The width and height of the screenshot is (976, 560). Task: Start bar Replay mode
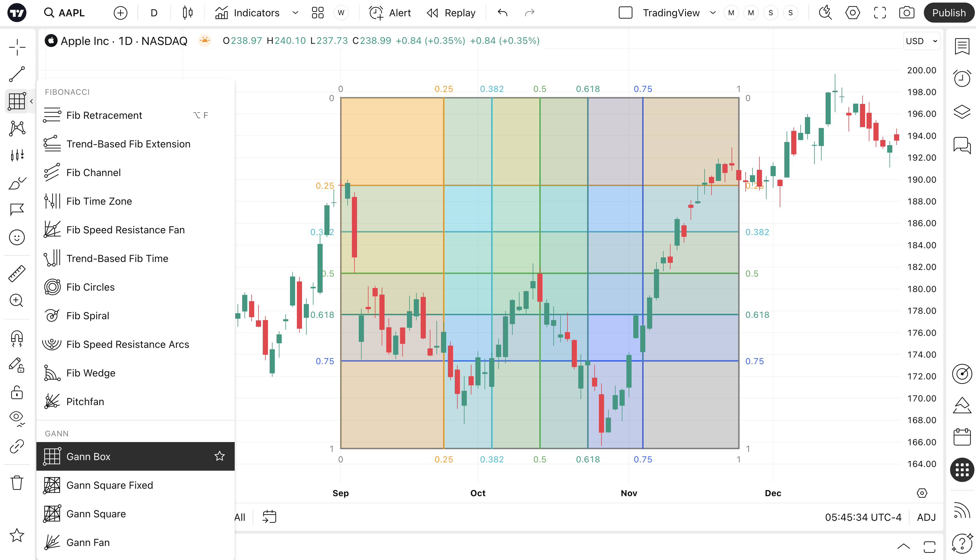[451, 13]
